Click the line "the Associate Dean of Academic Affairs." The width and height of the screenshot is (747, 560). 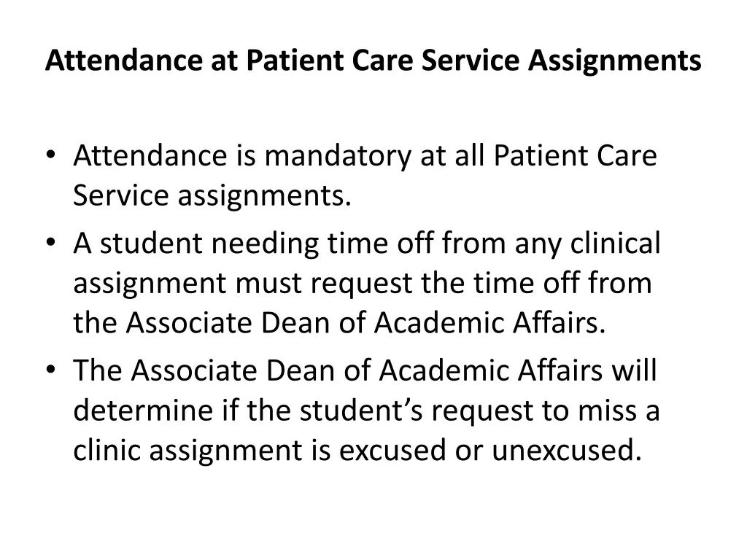pyautogui.click(x=339, y=322)
